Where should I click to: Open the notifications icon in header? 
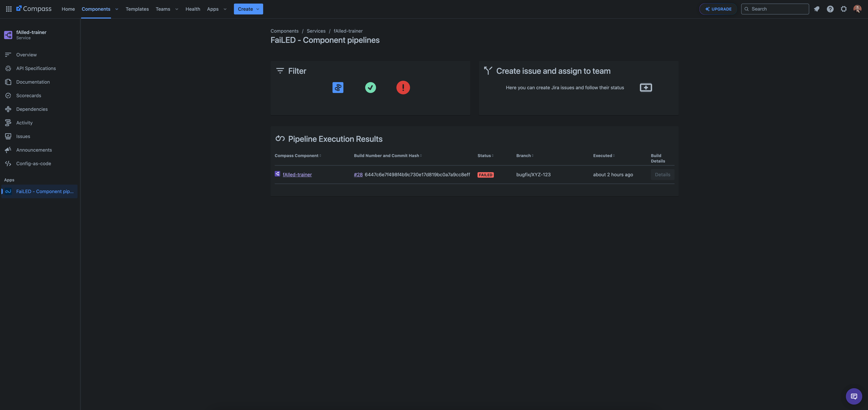pyautogui.click(x=816, y=9)
